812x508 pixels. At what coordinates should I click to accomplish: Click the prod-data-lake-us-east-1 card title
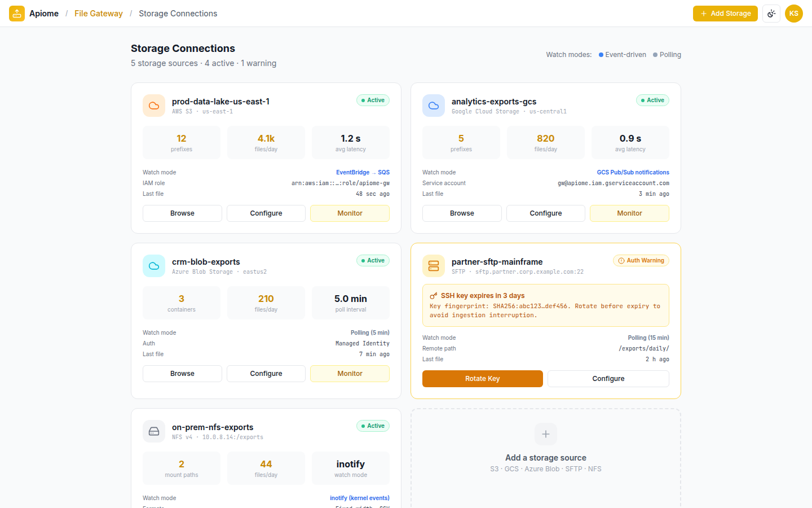point(220,102)
